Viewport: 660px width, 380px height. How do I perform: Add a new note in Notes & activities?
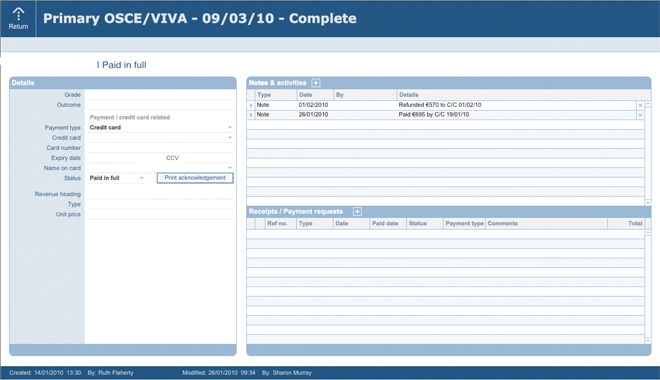315,83
